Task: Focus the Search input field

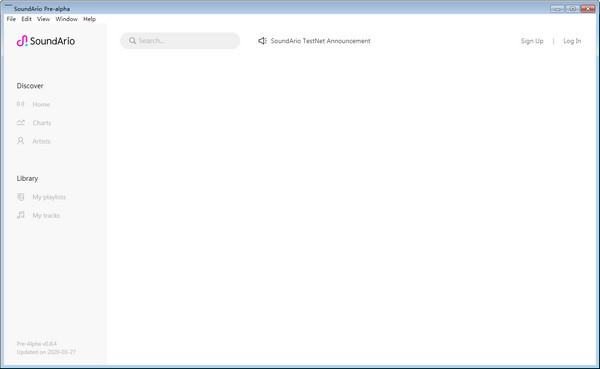Action: point(180,41)
